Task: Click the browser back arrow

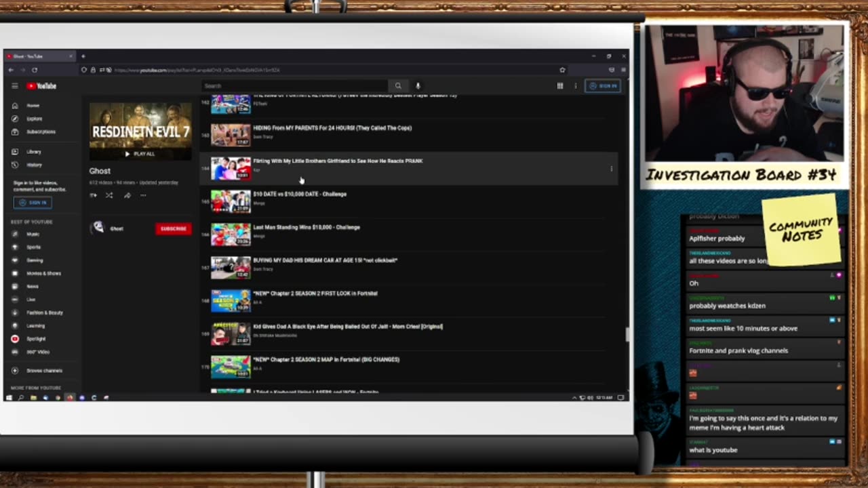Action: pos(11,70)
